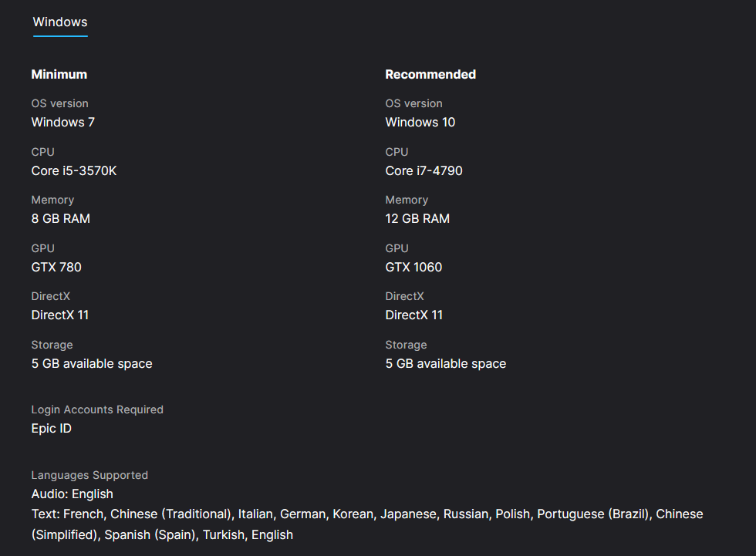Click the Windows 10 OS version text
756x556 pixels.
tap(420, 122)
